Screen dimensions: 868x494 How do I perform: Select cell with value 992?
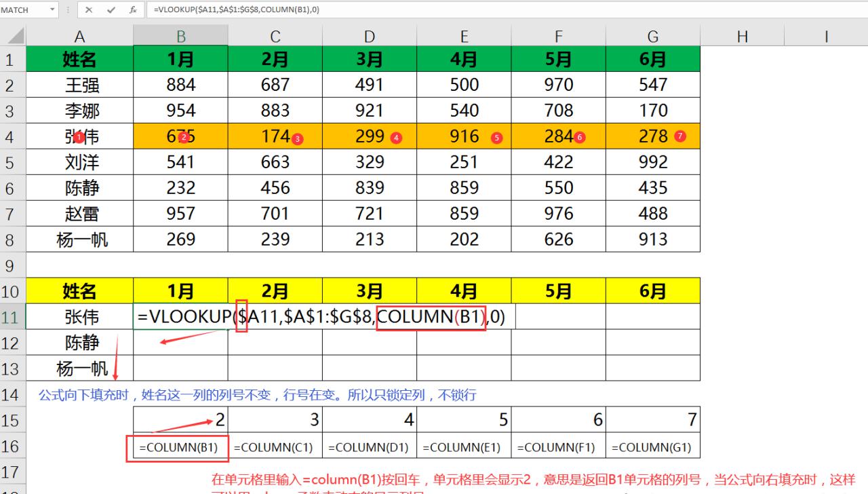coord(653,162)
